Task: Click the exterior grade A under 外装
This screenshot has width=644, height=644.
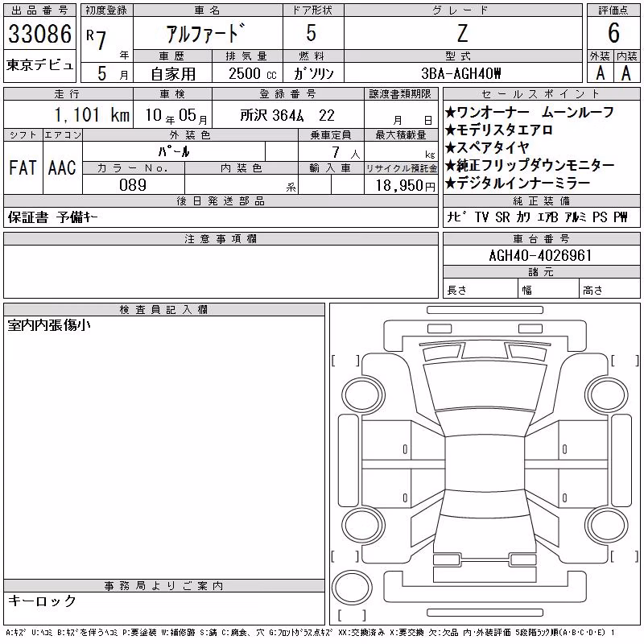Action: click(x=601, y=73)
